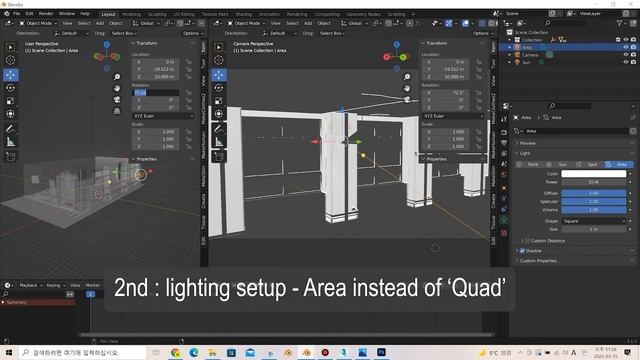Open the View Layer properties tab icon

click(x=504, y=153)
